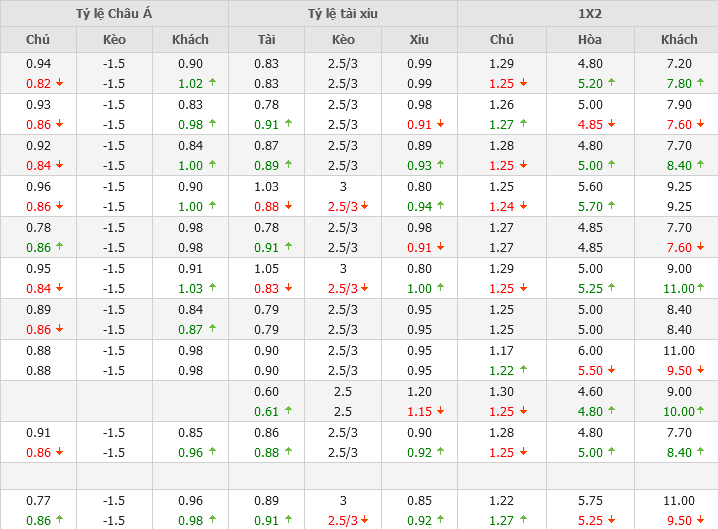Select the Tỷ lệ tài xiu header
The image size is (718, 529).
pyautogui.click(x=343, y=14)
